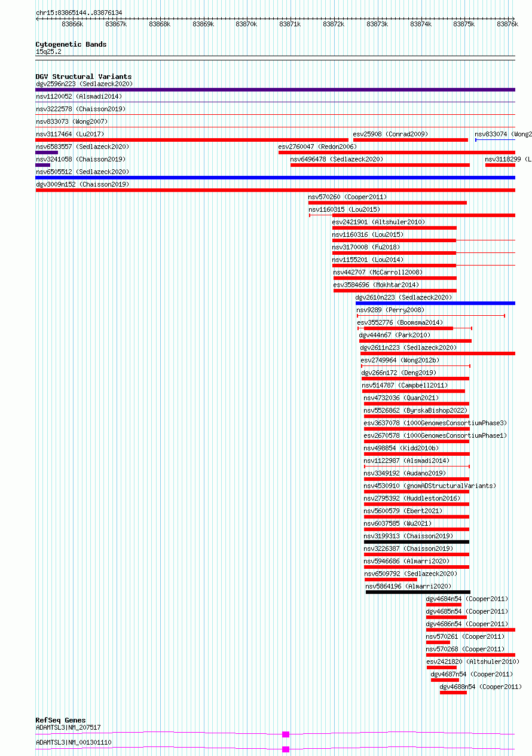
Task: Click the magenta exon box on NM_001301110
Action: pyautogui.click(x=286, y=749)
